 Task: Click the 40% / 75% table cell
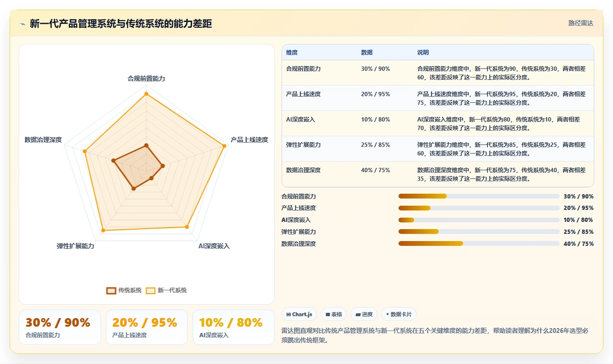[x=375, y=170]
